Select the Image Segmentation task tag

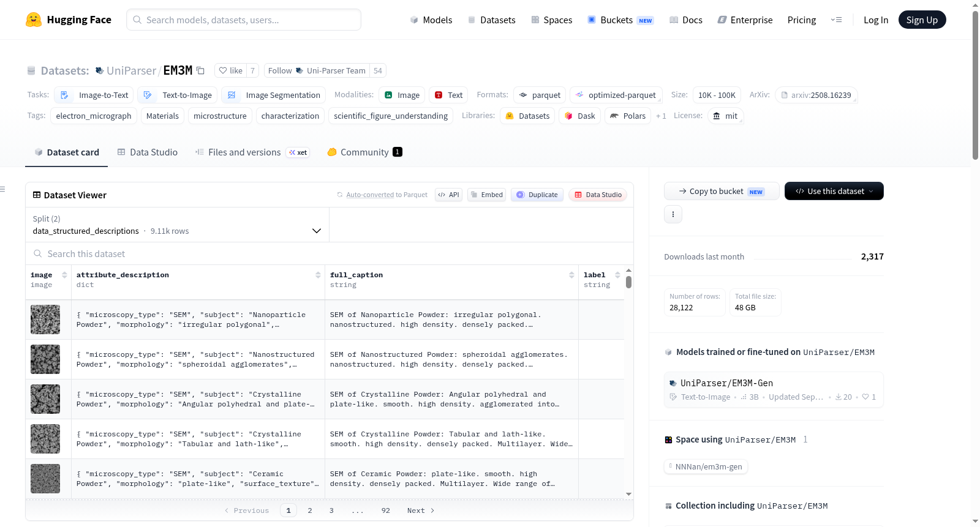273,95
